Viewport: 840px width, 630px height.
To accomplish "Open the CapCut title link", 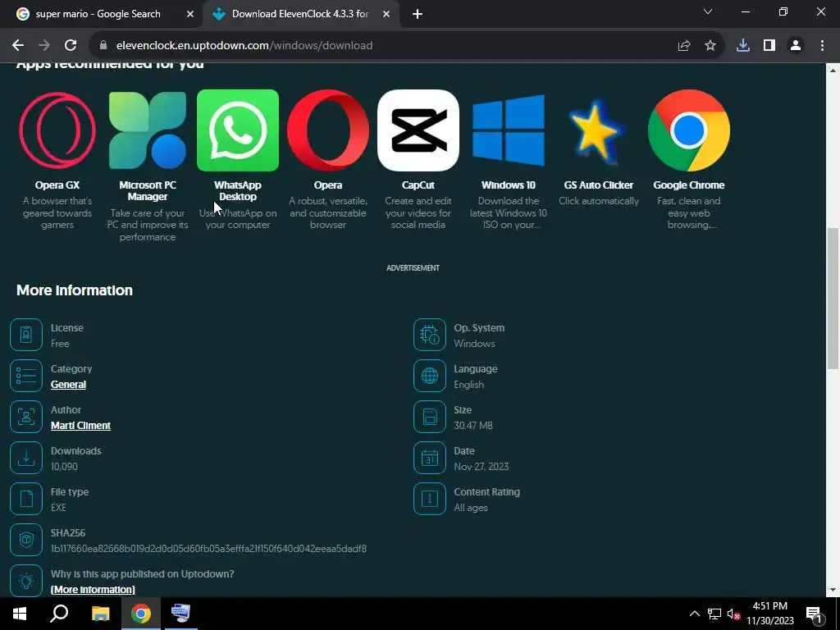I will [418, 185].
